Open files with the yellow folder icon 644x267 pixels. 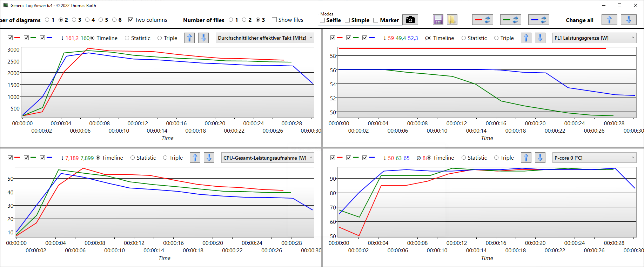coord(452,20)
